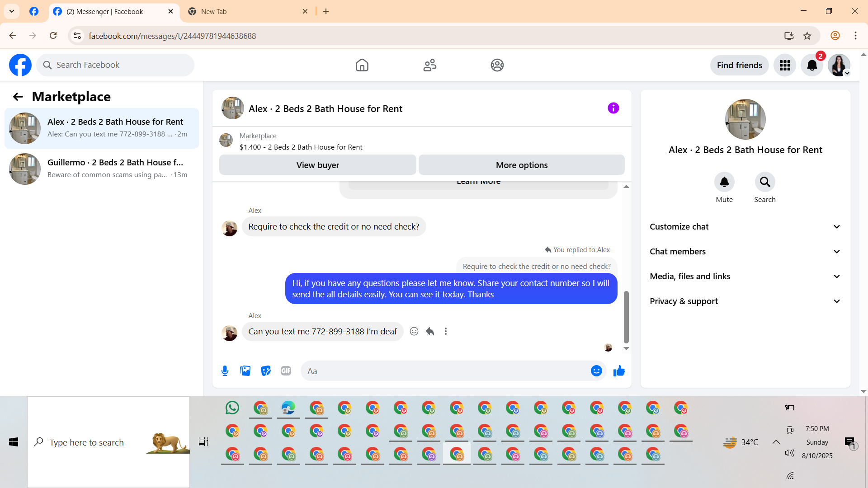This screenshot has height=488, width=868.
Task: React to Alex's last message
Action: (414, 331)
